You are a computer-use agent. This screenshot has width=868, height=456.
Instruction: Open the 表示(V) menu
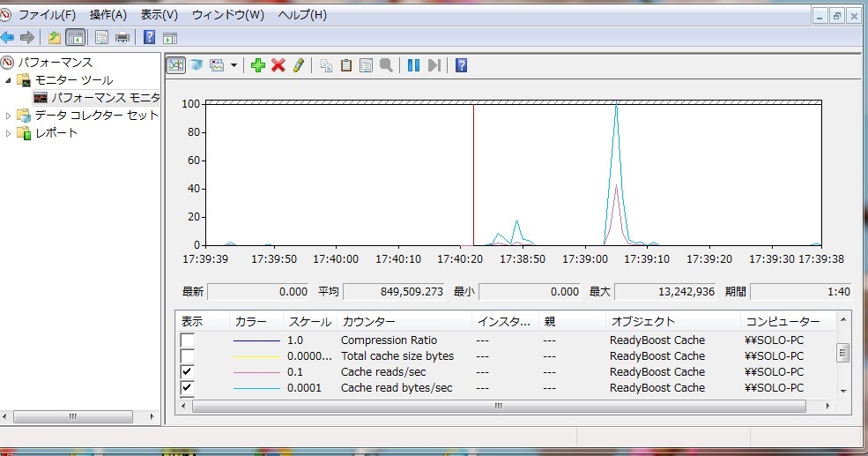pos(159,15)
